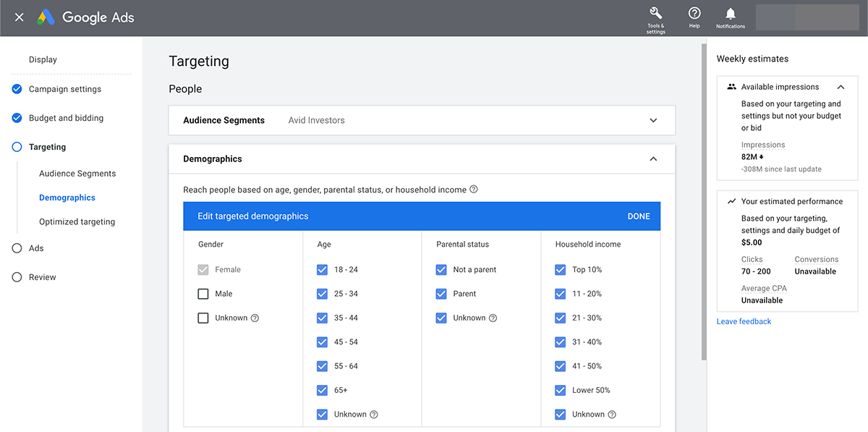
Task: Collapse the Available impressions card
Action: pyautogui.click(x=841, y=86)
